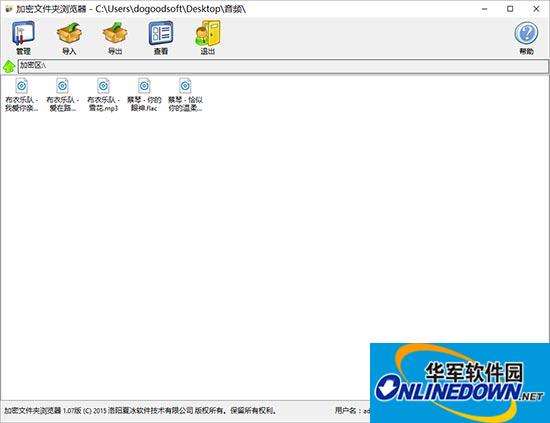Select the file 布衣乐队 - 我爱你亲...

click(22, 95)
